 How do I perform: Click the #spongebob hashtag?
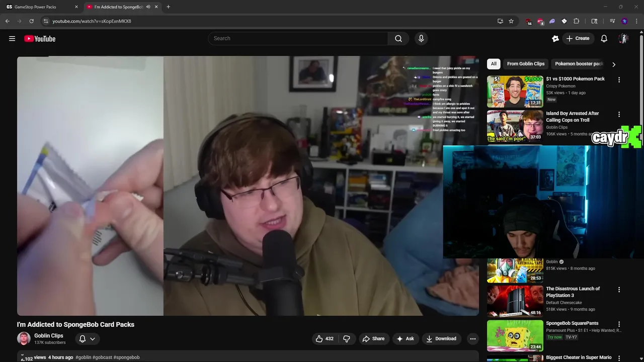127,357
